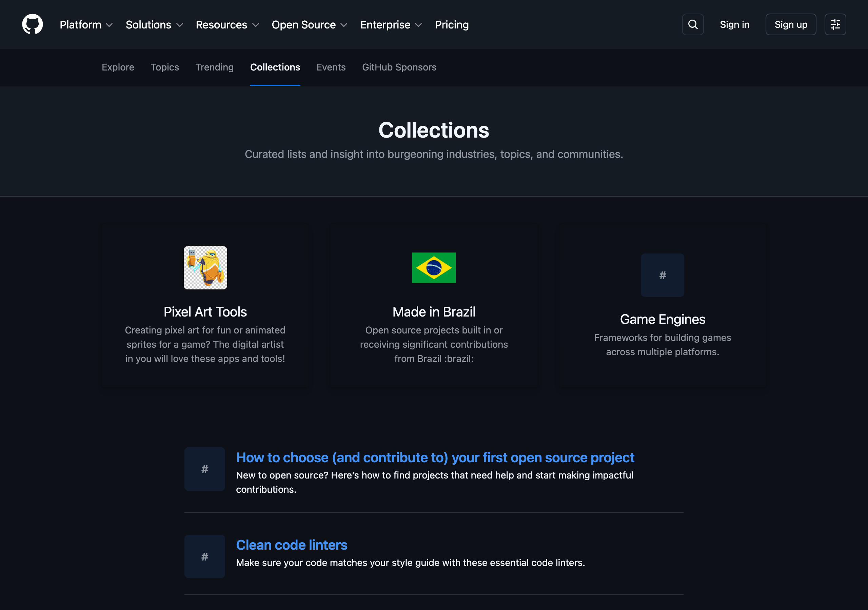Click the large Collections page heading
Screen dimensions: 868x610
(x=434, y=130)
